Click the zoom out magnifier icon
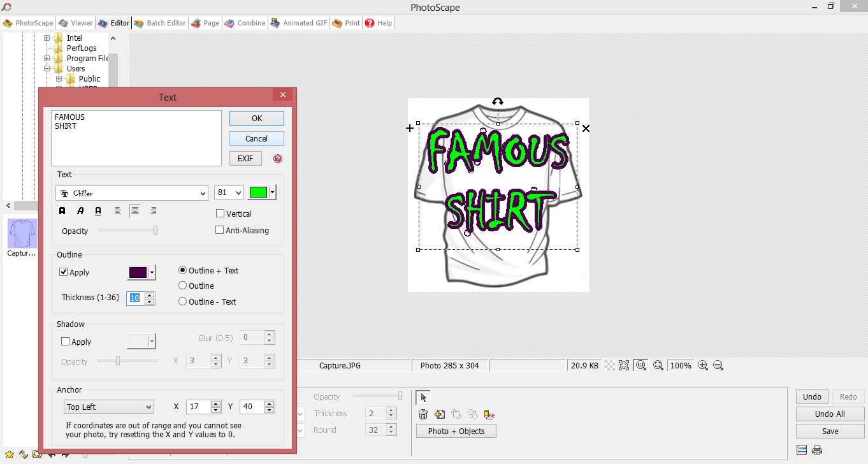 point(718,365)
